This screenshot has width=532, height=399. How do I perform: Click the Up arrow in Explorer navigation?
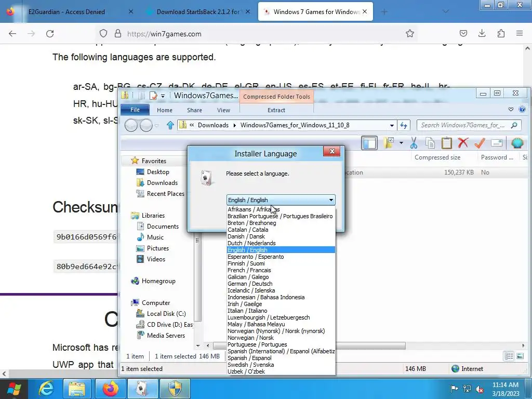coord(170,125)
